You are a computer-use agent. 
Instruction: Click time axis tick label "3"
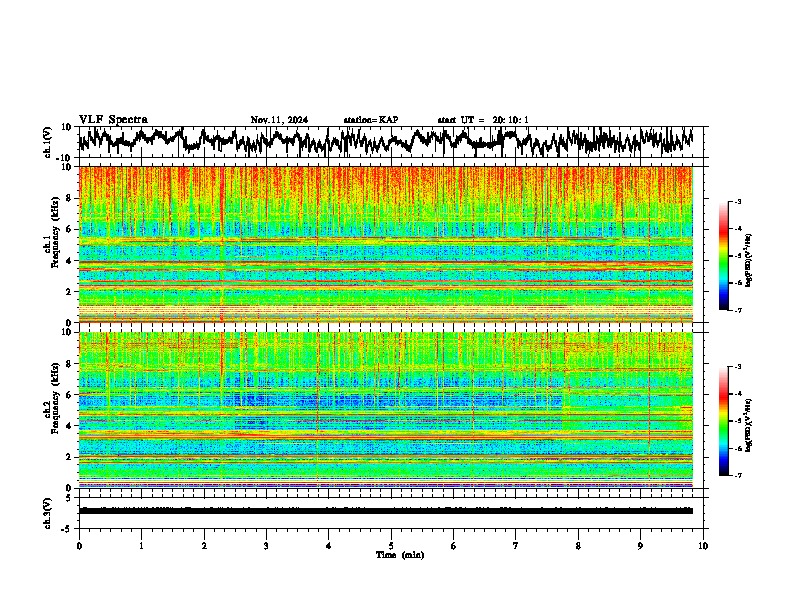[266, 546]
